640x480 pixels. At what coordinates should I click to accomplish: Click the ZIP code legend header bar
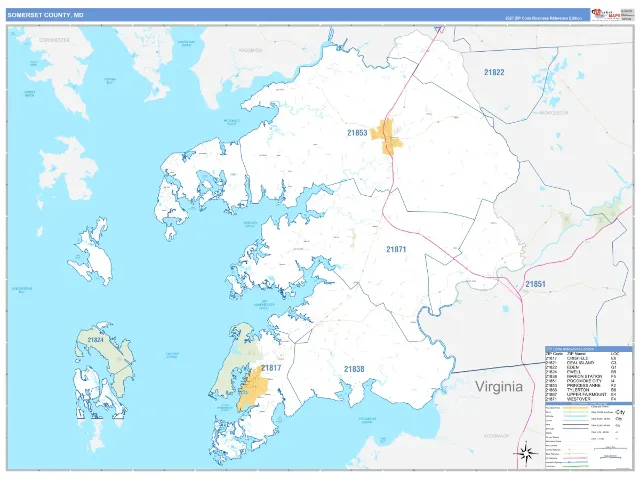pos(589,349)
